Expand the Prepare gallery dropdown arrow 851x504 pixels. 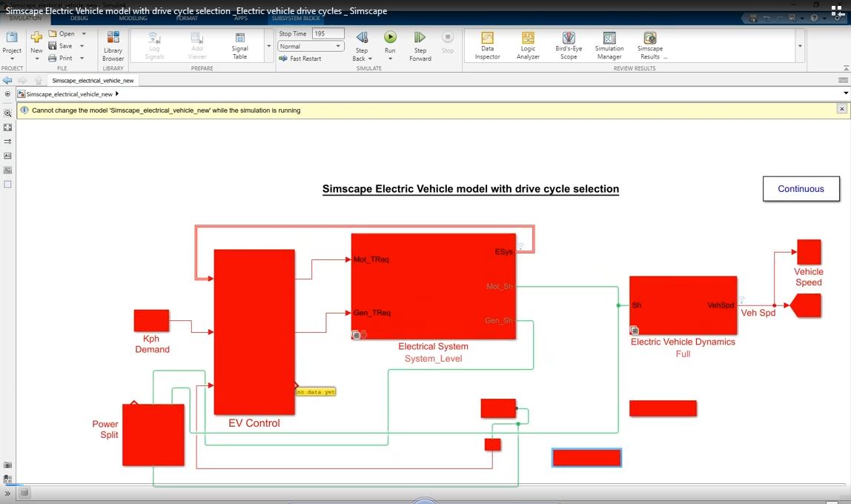pos(268,46)
